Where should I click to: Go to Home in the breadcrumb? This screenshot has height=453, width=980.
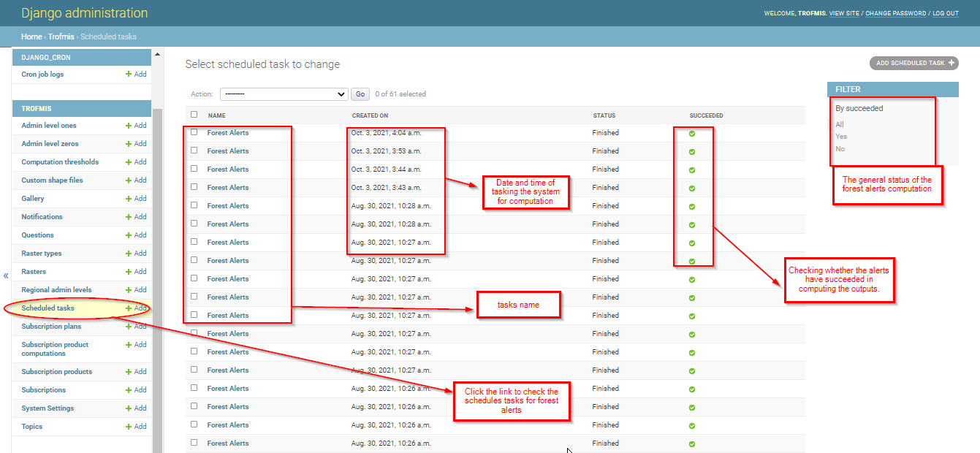pos(31,37)
